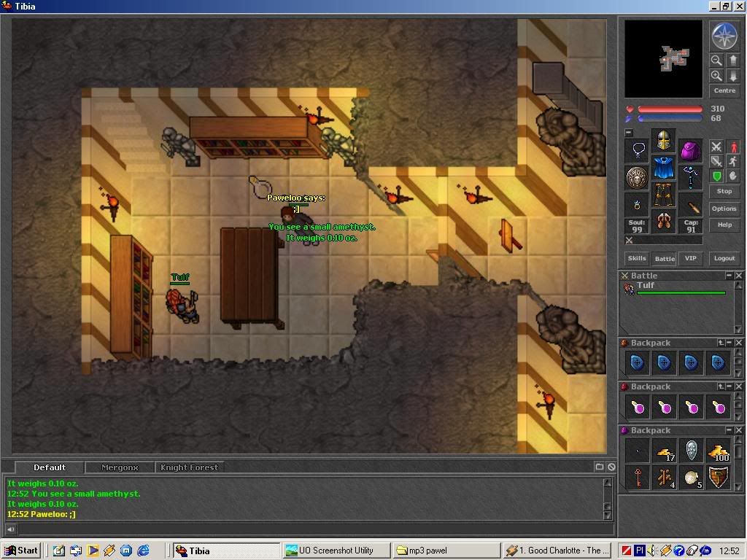Click the ammunition slot item
747x560 pixels.
(x=690, y=205)
